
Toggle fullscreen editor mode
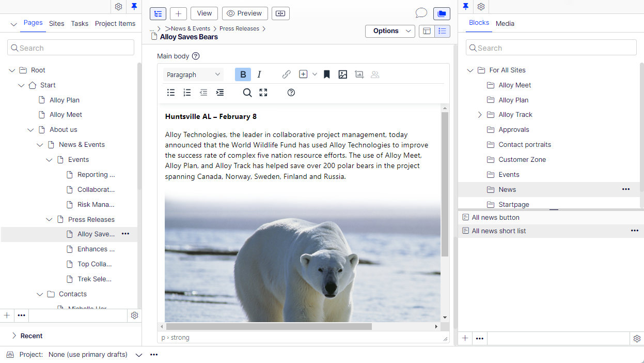click(x=263, y=93)
